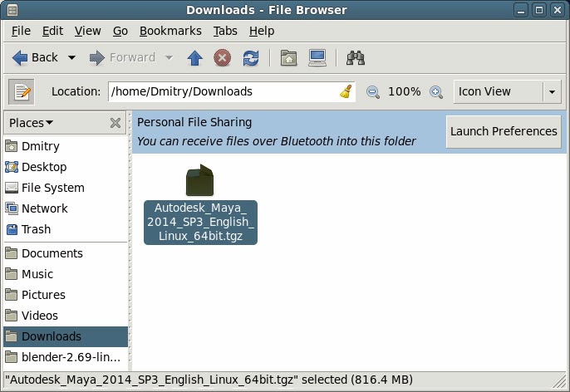Image resolution: width=570 pixels, height=392 pixels.
Task: Open Videos bookmark in sidebar
Action: (66, 316)
